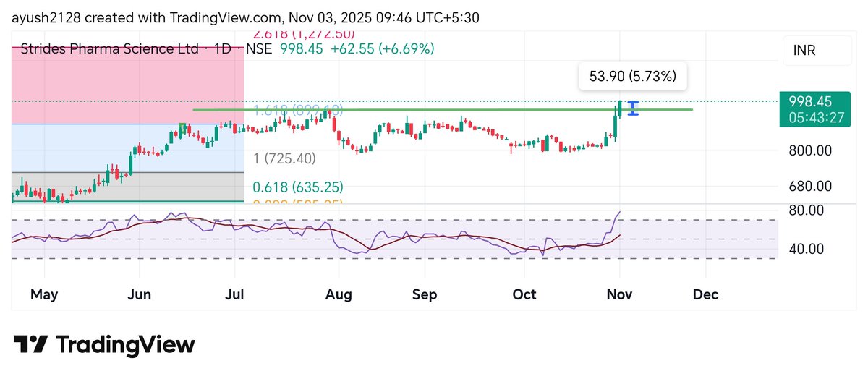Click the 53.90 (5.73%) measurement tooltip

point(633,76)
